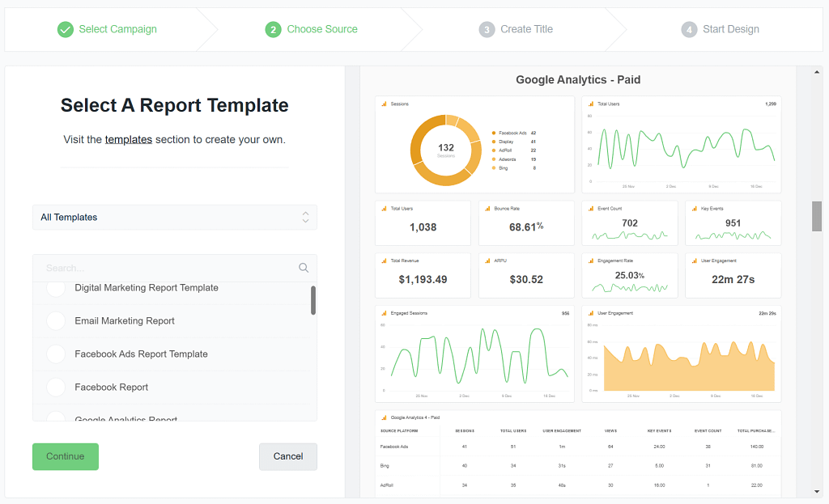The image size is (829, 504).
Task: Select the Facebook Report radio button
Action: 56,388
